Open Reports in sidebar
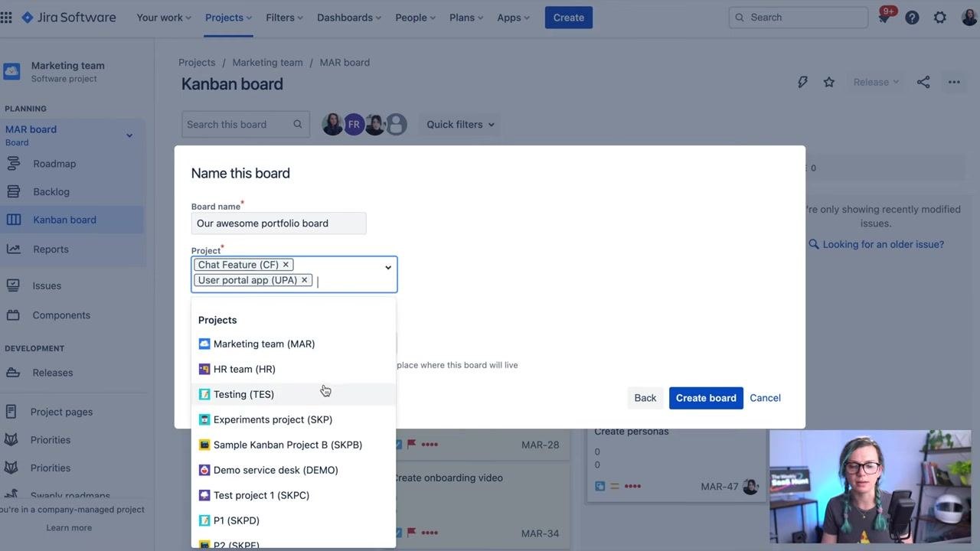The image size is (980, 551). (51, 249)
